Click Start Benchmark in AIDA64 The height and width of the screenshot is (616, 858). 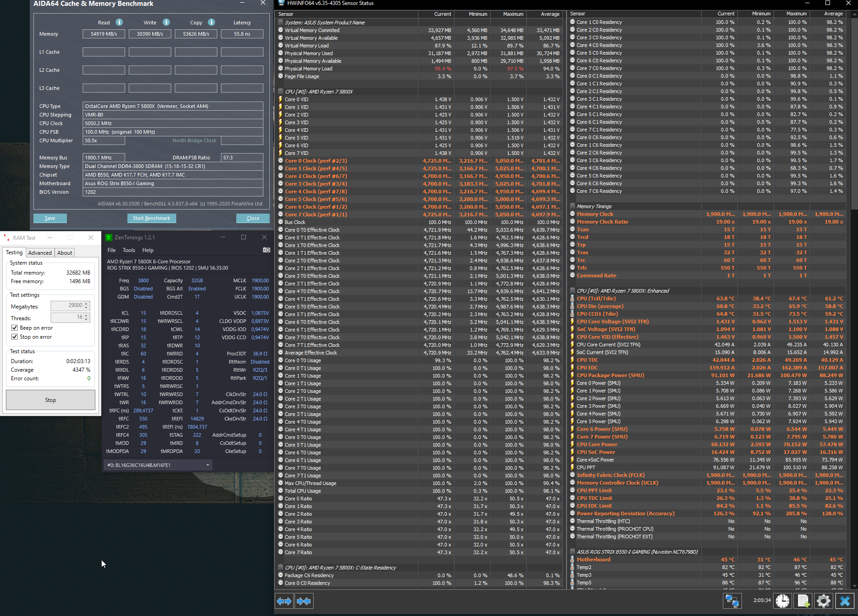pos(152,218)
